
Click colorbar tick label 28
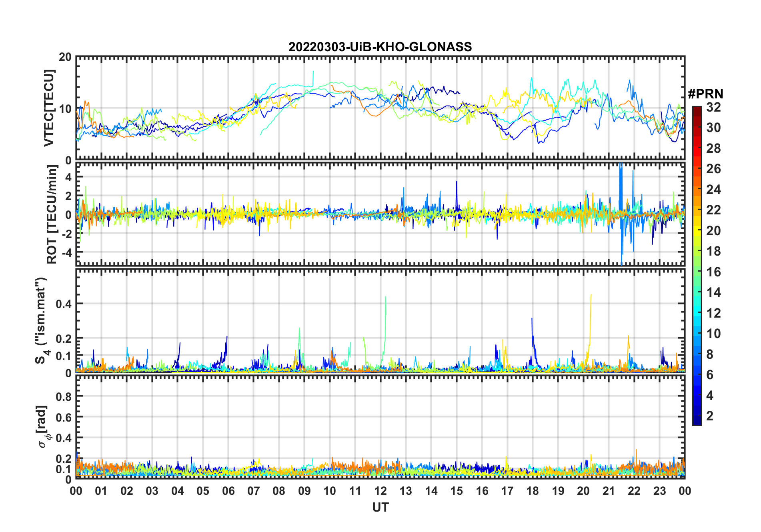point(713,148)
